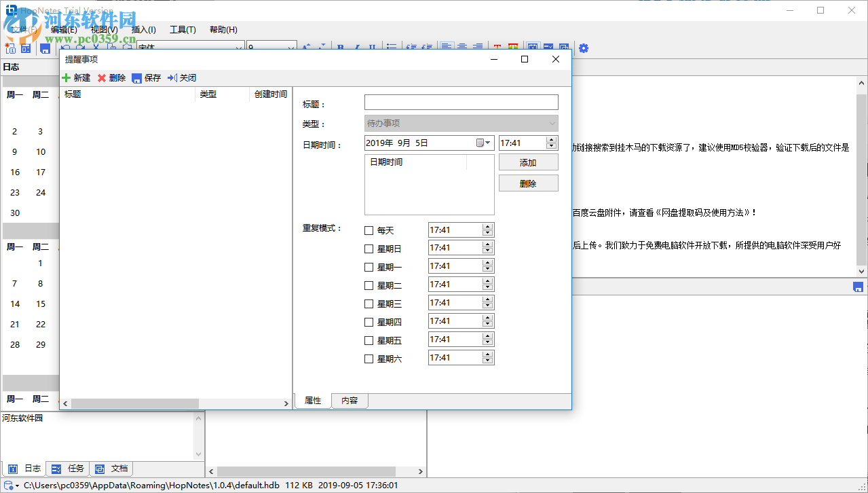
Task: Open the font color tool
Action: point(497,47)
